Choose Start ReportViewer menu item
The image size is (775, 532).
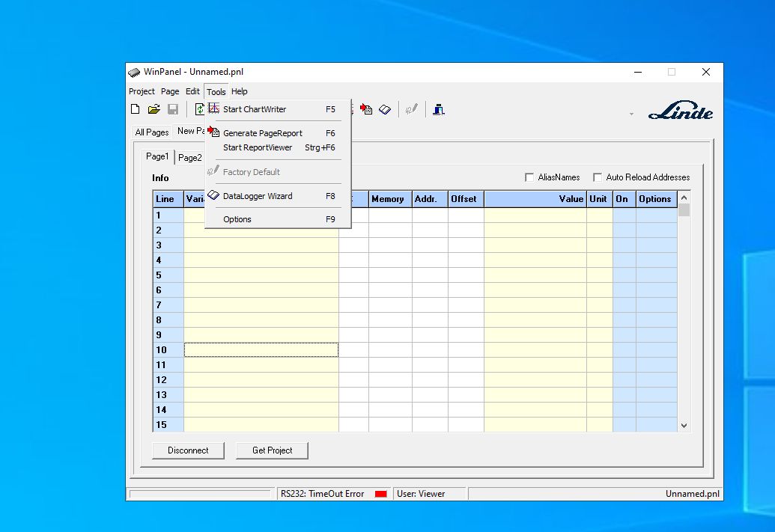coord(279,147)
